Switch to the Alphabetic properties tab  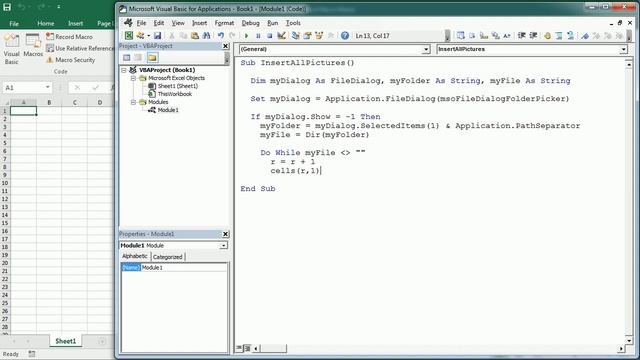click(x=135, y=256)
